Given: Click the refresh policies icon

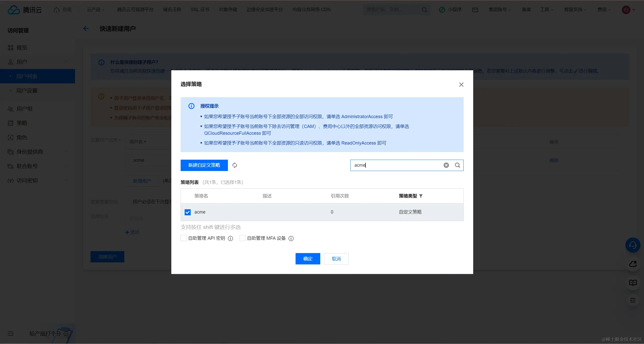Looking at the screenshot, I should point(234,165).
